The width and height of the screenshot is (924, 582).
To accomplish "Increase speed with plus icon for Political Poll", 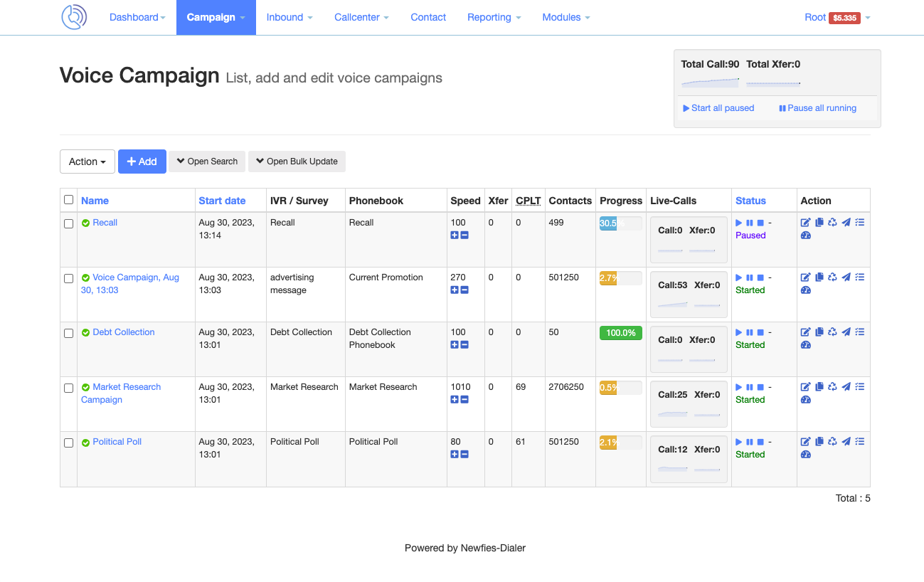I will click(x=455, y=454).
